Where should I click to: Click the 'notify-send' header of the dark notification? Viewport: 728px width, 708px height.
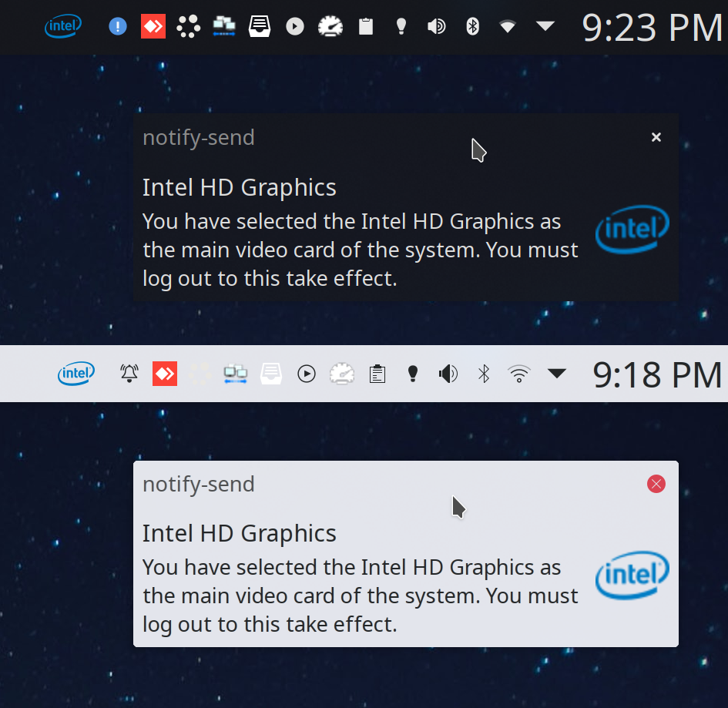tap(199, 137)
